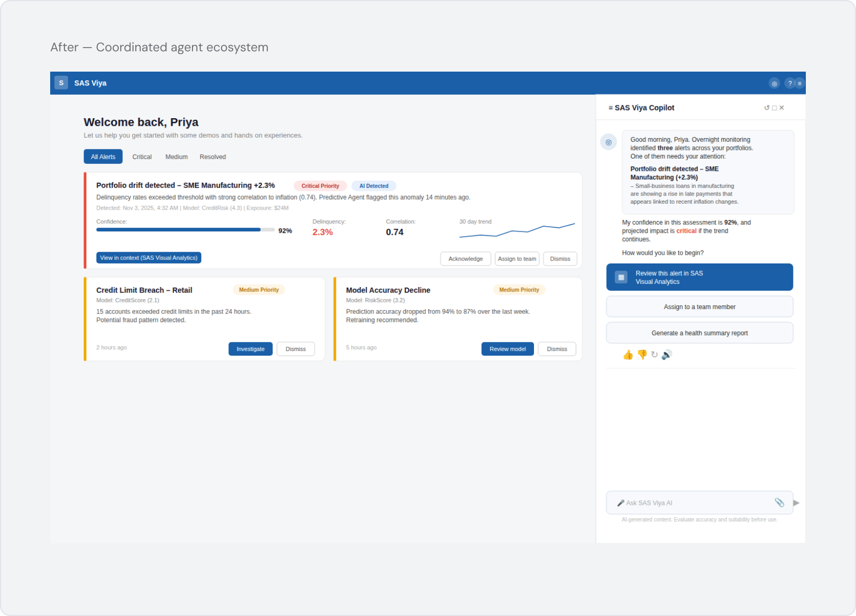The height and width of the screenshot is (616, 856).
Task: Switch to the Resolved alerts tab
Action: click(212, 157)
